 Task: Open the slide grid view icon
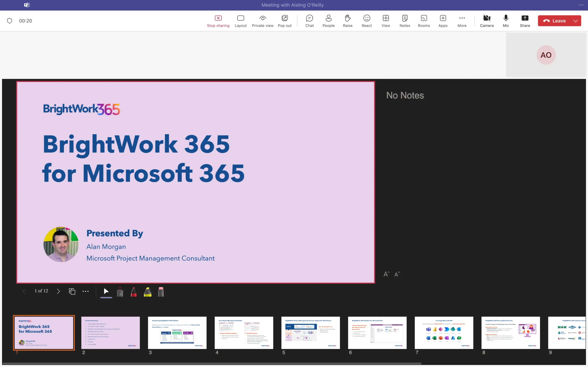click(72, 291)
